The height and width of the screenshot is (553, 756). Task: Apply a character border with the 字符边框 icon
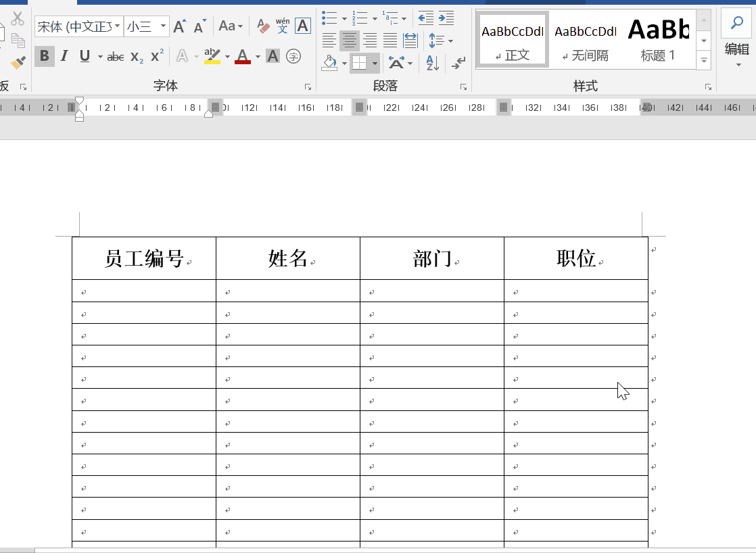coord(302,26)
